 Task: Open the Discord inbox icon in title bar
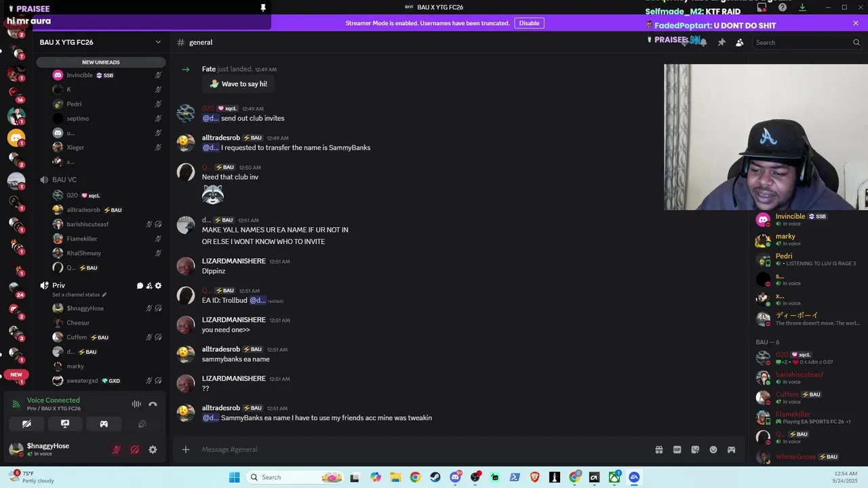pyautogui.click(x=762, y=7)
